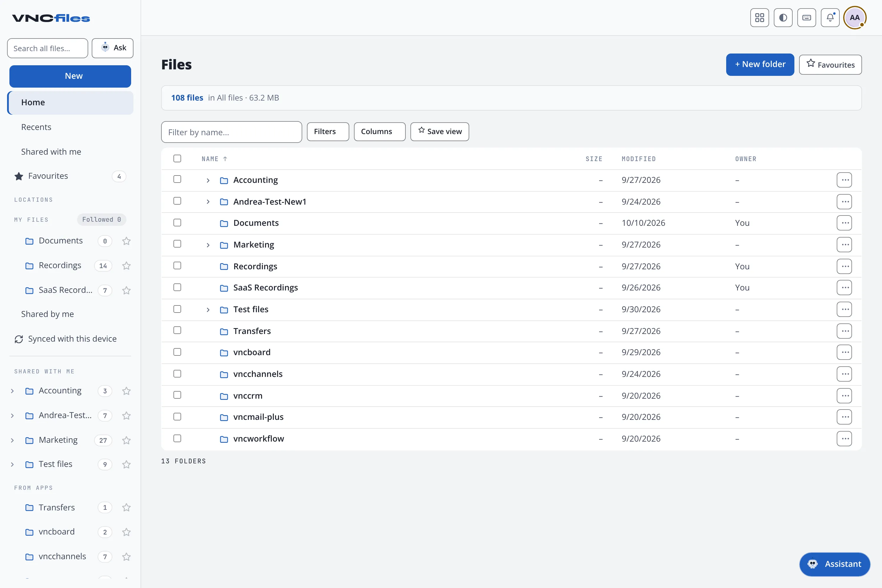Expand the Accounting folder row in the table
The image size is (882, 588).
coord(208,181)
